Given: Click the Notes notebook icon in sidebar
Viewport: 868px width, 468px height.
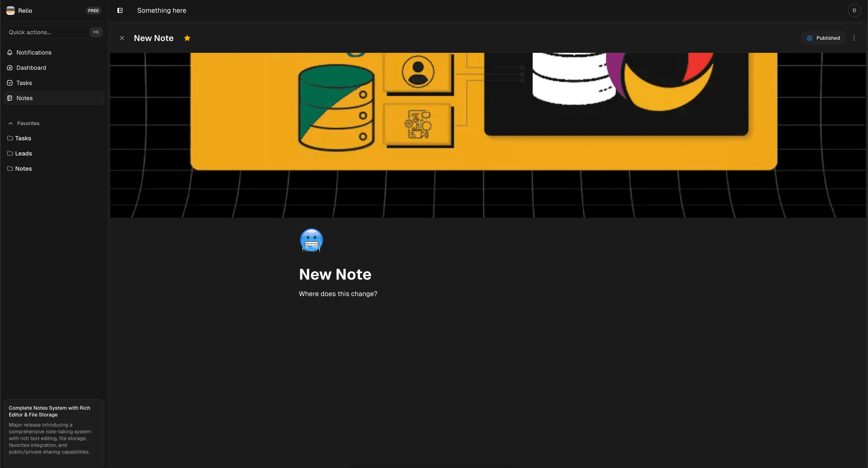Looking at the screenshot, I should [x=9, y=98].
